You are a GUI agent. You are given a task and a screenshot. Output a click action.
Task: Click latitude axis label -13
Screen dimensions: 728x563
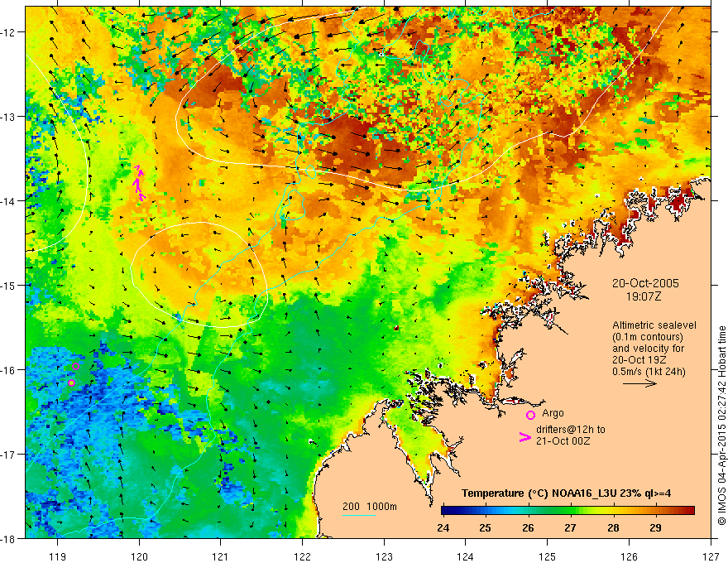pos(8,117)
